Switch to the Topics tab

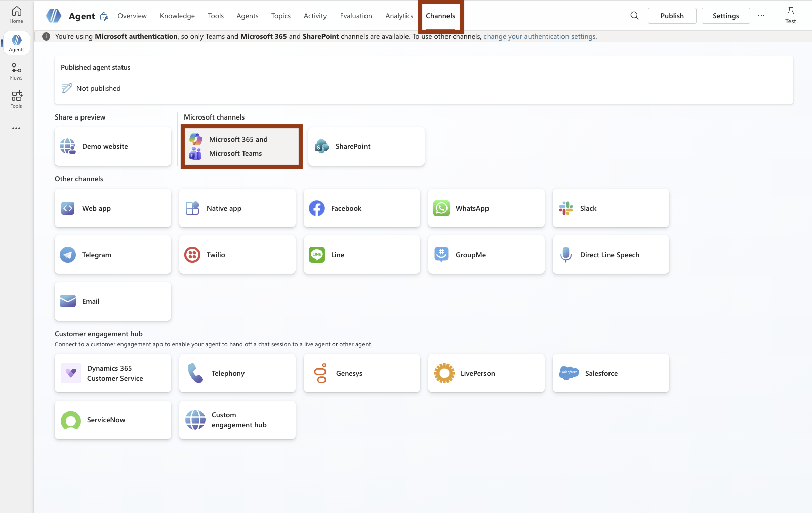pyautogui.click(x=281, y=16)
